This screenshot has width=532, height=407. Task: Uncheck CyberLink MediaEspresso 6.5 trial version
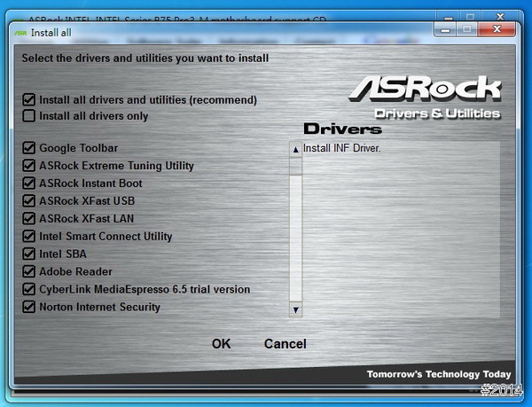(x=29, y=289)
